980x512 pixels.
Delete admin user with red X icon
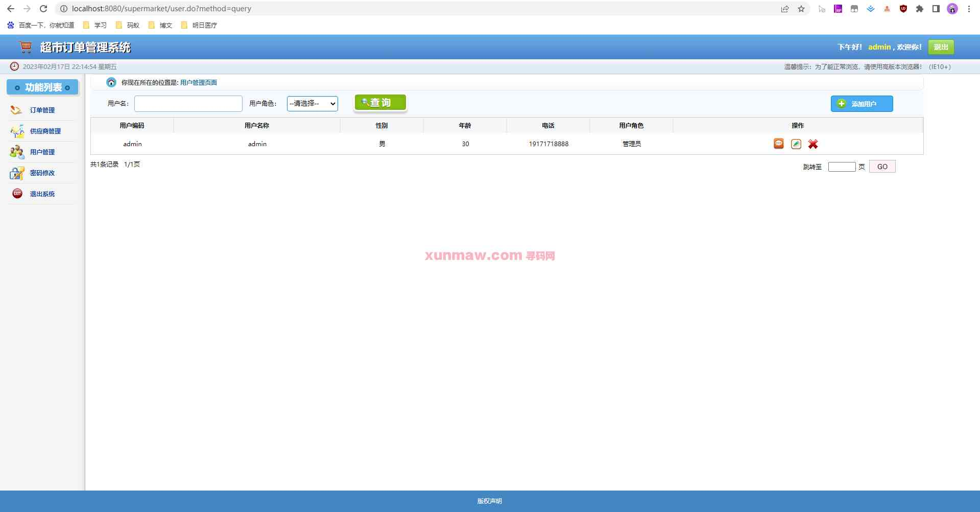[813, 144]
